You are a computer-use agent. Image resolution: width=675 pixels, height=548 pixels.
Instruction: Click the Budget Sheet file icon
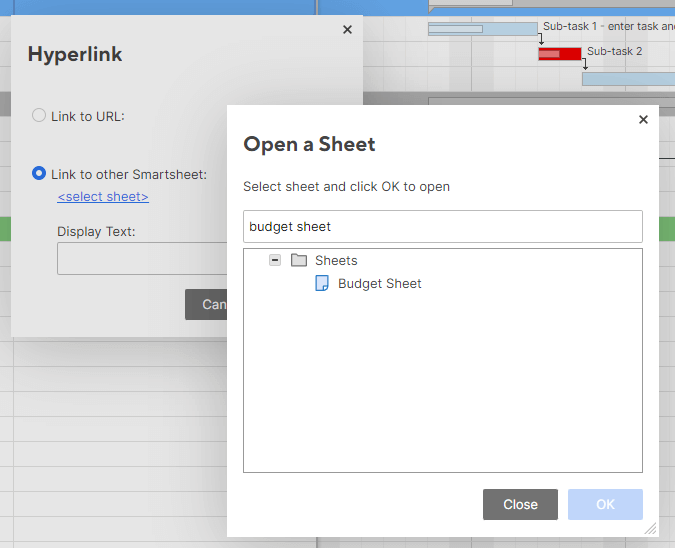(x=322, y=283)
